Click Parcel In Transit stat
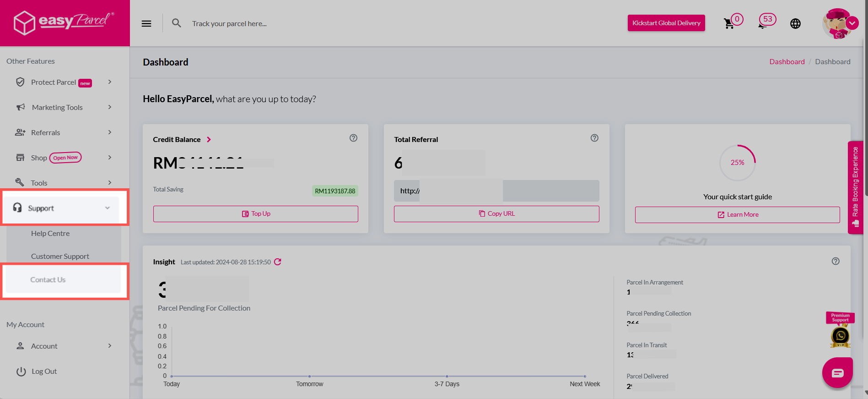 647,350
